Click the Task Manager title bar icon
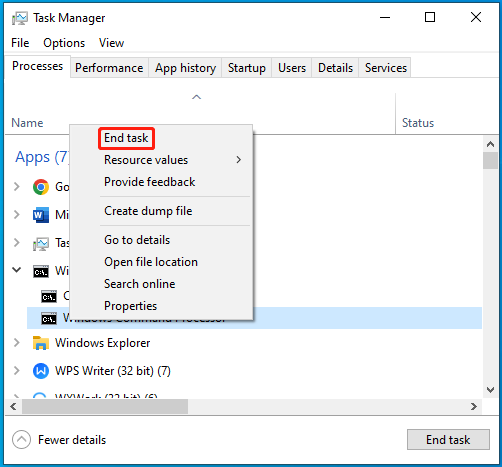Viewport: 502px width, 467px height. pos(20,18)
